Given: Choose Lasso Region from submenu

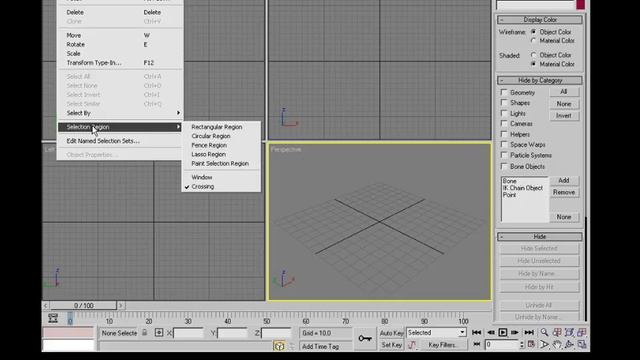Looking at the screenshot, I should (208, 154).
